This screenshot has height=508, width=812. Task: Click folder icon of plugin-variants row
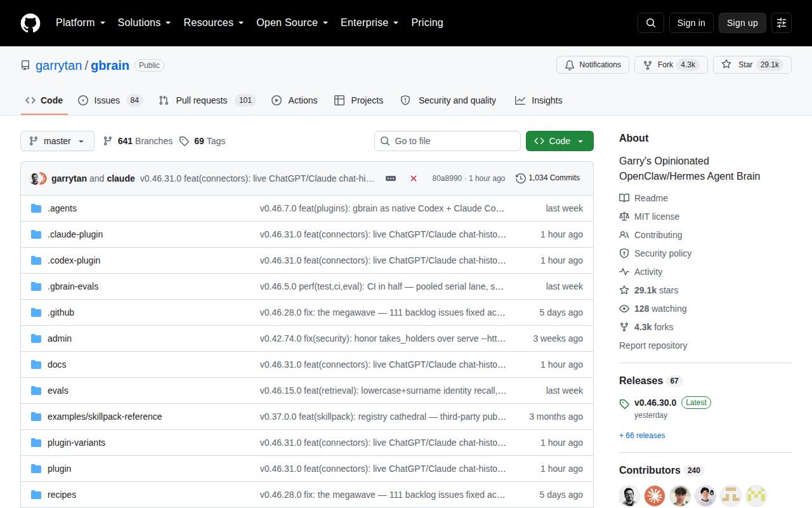pyautogui.click(x=36, y=443)
